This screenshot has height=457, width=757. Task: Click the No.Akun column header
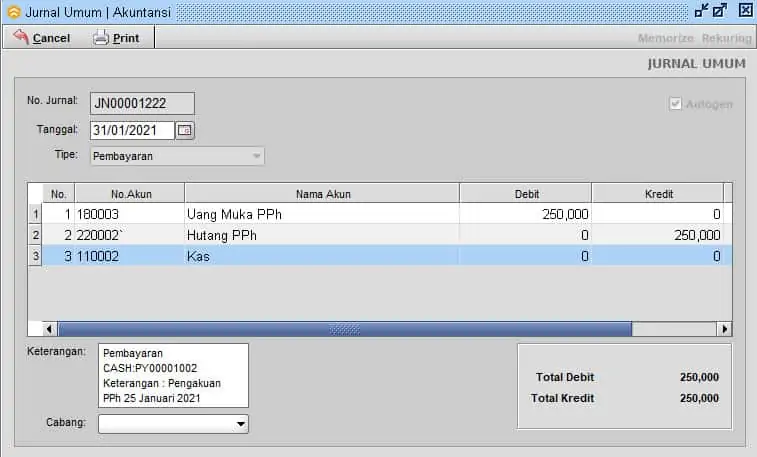130,194
